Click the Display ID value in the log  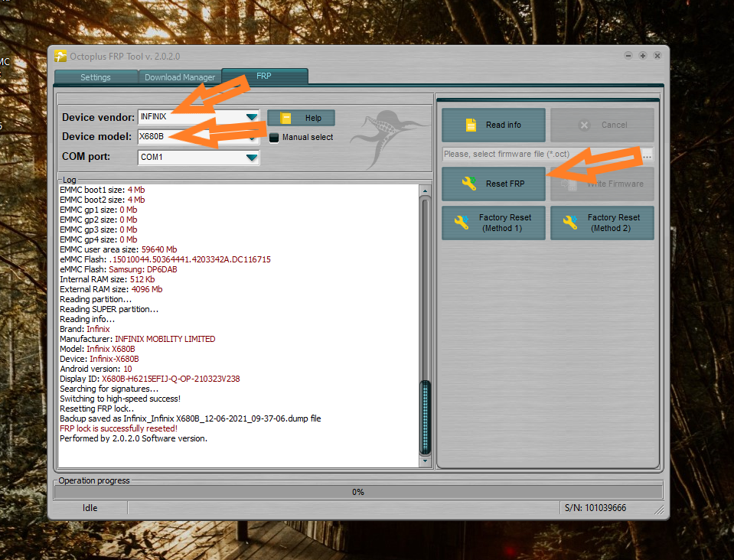pyautogui.click(x=171, y=379)
